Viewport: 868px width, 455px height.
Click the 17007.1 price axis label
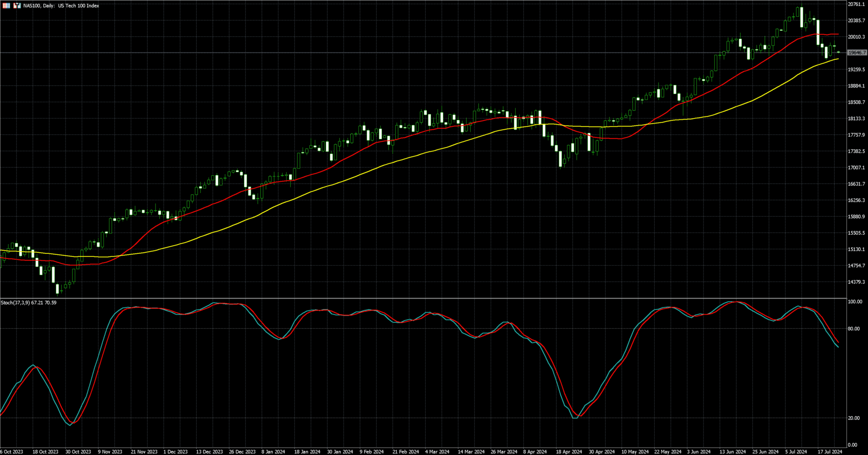tap(856, 167)
